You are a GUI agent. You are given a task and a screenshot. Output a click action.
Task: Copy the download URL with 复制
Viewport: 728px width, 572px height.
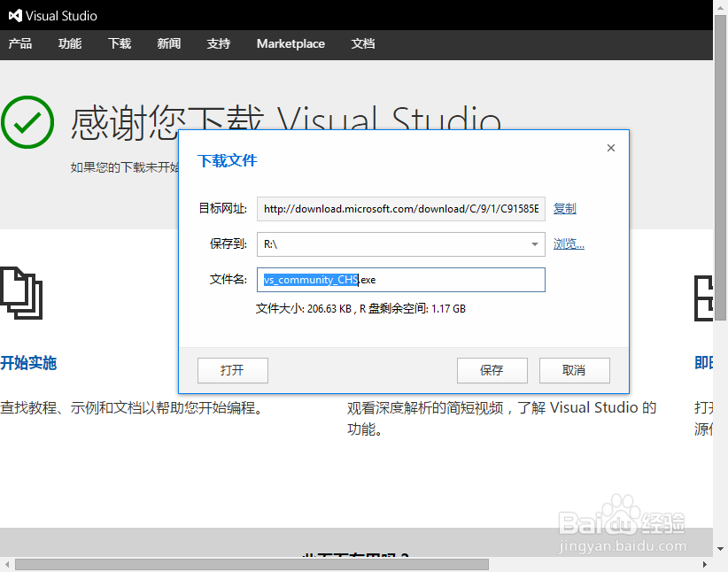point(564,208)
